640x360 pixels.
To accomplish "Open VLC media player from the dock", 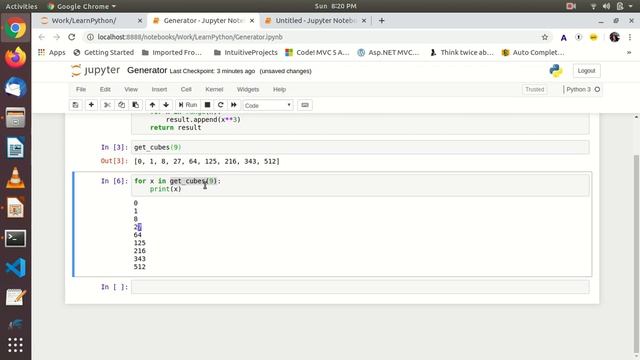I will click(x=16, y=178).
